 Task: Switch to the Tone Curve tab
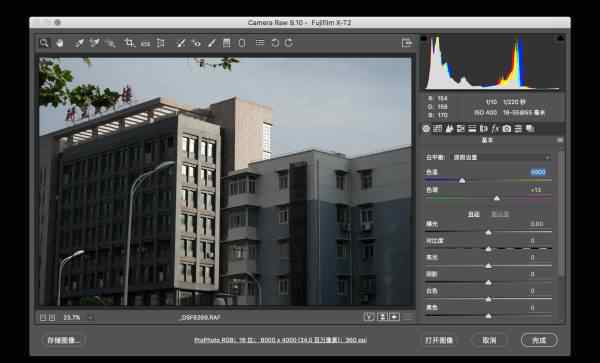(x=437, y=129)
